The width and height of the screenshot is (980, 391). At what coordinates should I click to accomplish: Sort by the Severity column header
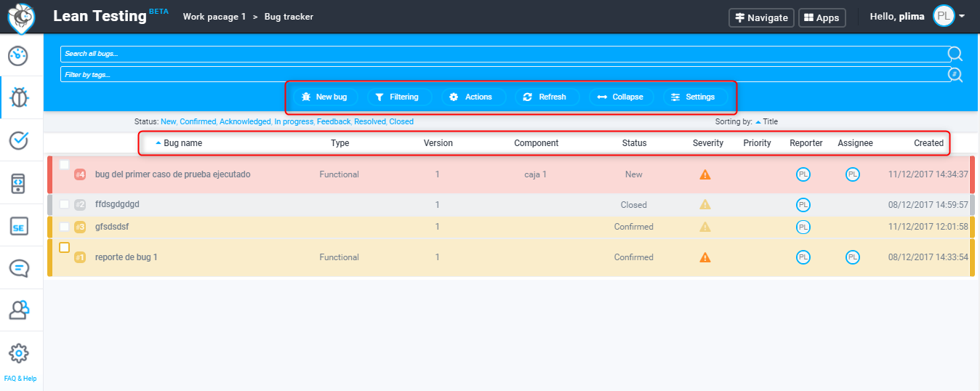pyautogui.click(x=707, y=143)
